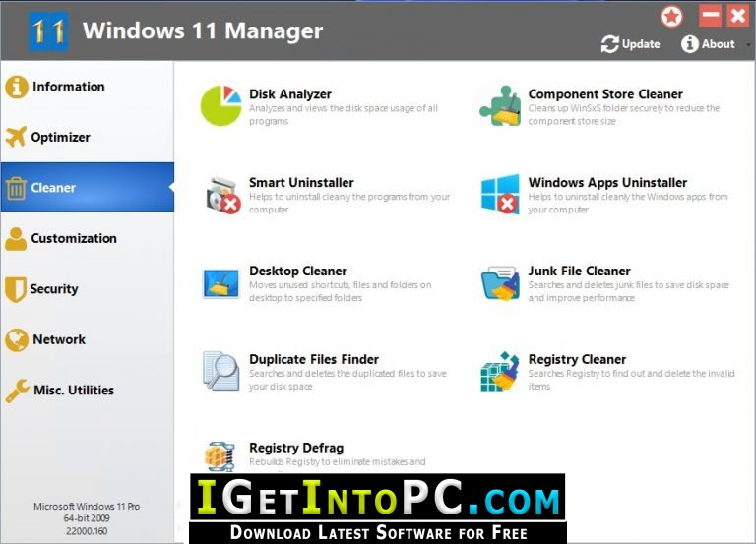
Task: Select the Cleaner section tab
Action: pyautogui.click(x=88, y=187)
